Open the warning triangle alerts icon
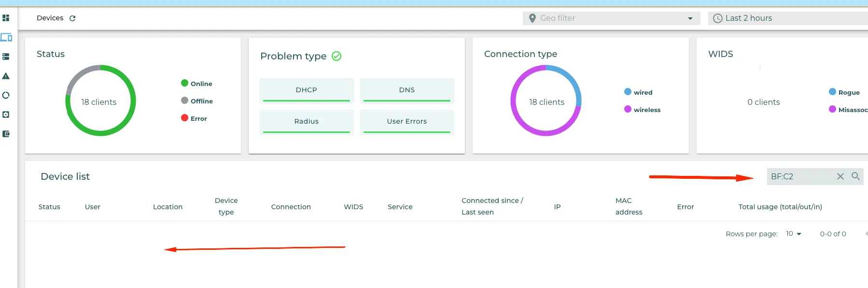The height and width of the screenshot is (288, 868). point(6,76)
